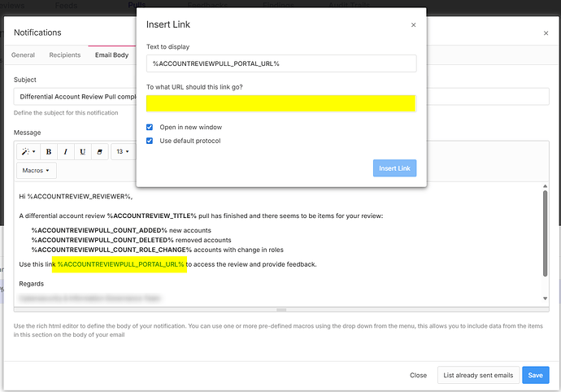Open the Macros dropdown
The image size is (561, 392).
click(36, 171)
